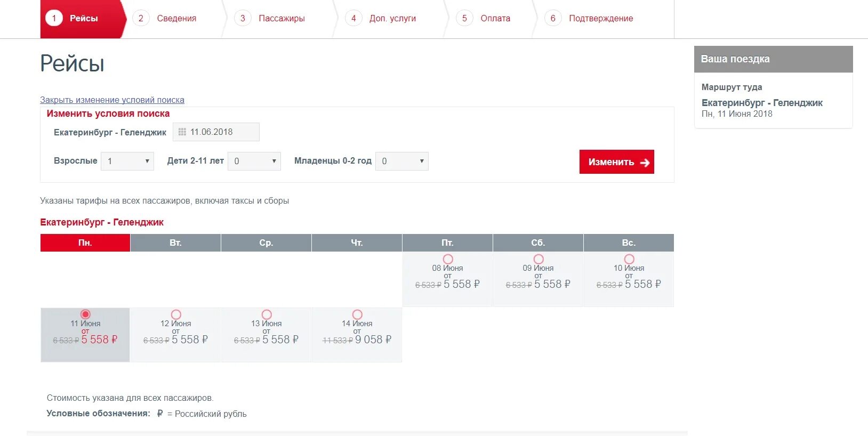Click step number 2 circle Сведения
Screen dimensions: 868x436
pyautogui.click(x=141, y=18)
